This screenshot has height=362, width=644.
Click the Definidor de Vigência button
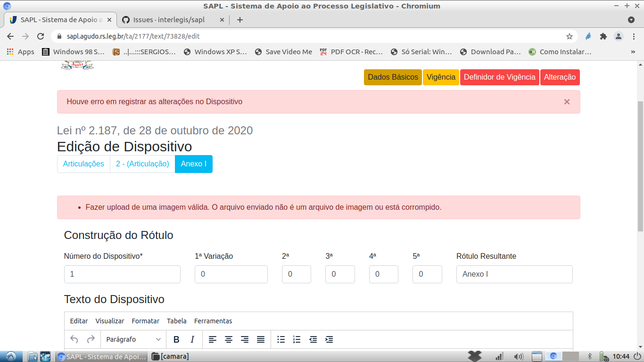point(500,77)
